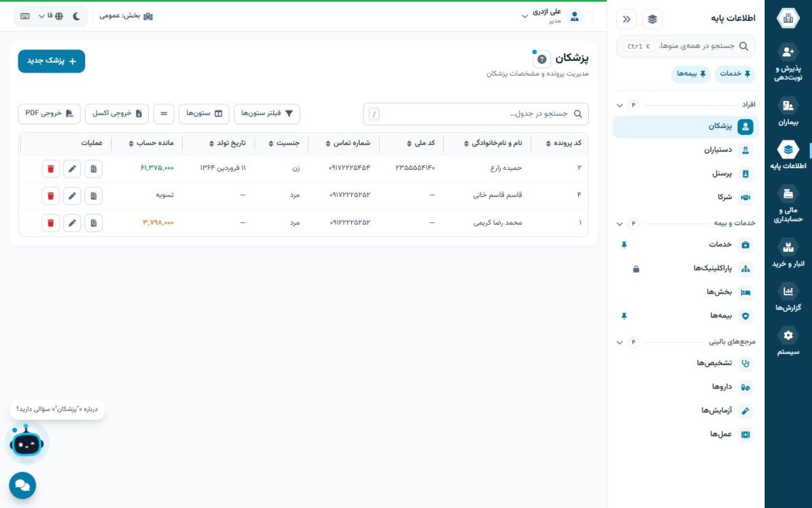Screen dimensions: 812x508
Task: Click the trash icon for محمد رضا کریمی
Action: click(51, 223)
